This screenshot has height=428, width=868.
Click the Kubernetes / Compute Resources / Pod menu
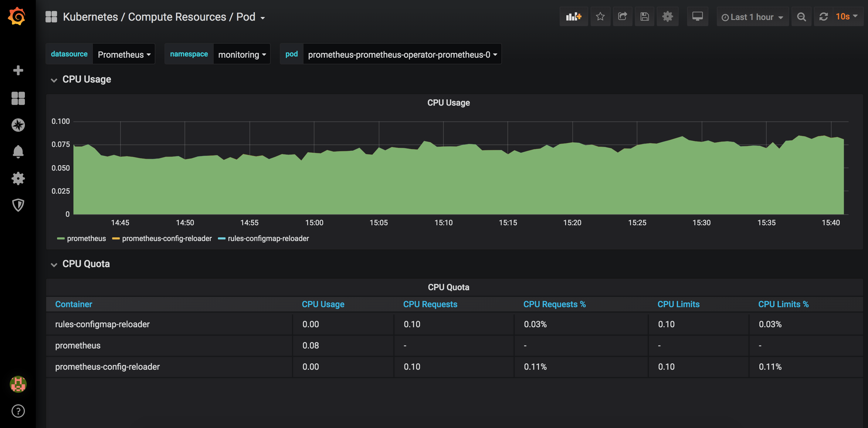coord(160,17)
